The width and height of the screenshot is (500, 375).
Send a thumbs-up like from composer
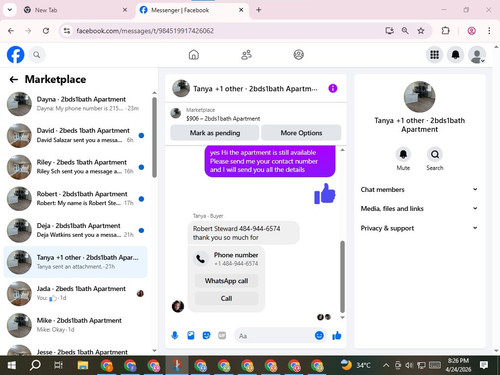pyautogui.click(x=337, y=335)
